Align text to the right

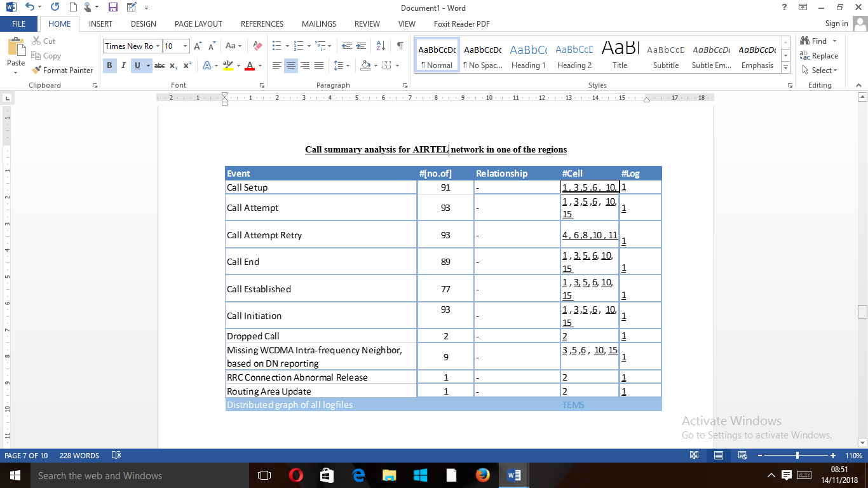pos(305,65)
